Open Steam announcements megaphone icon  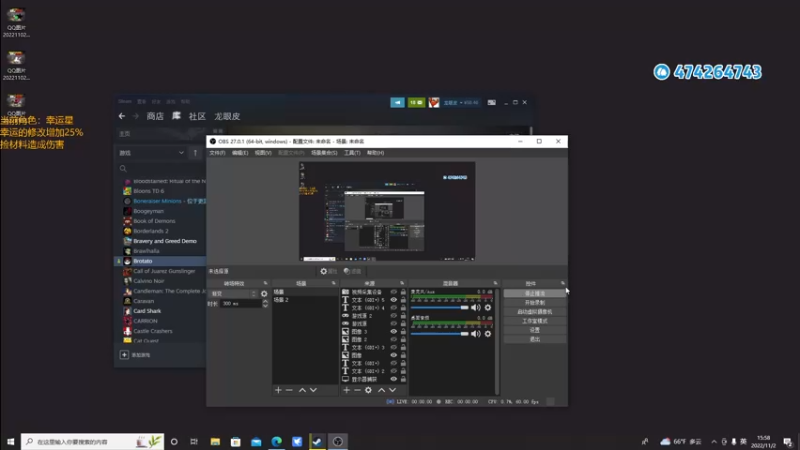397,103
